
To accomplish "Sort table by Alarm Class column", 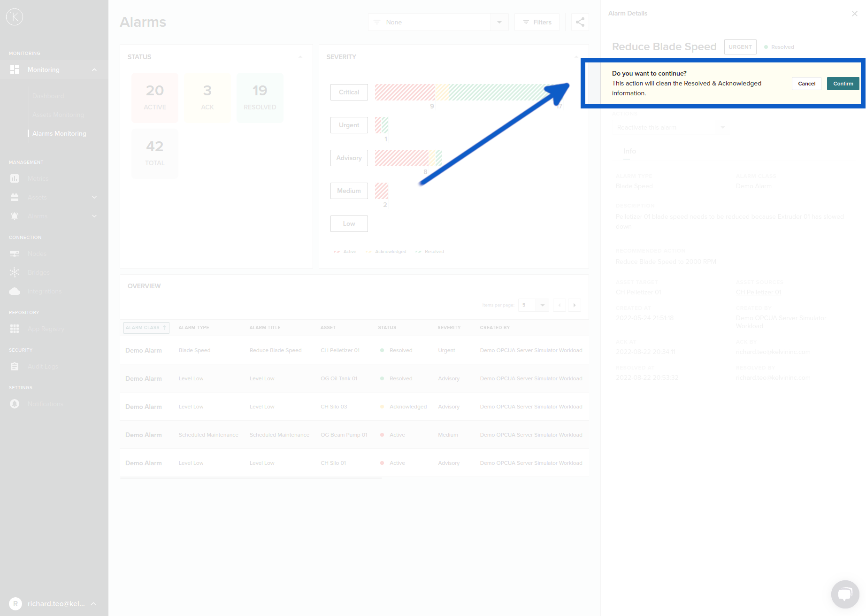I will coord(146,328).
